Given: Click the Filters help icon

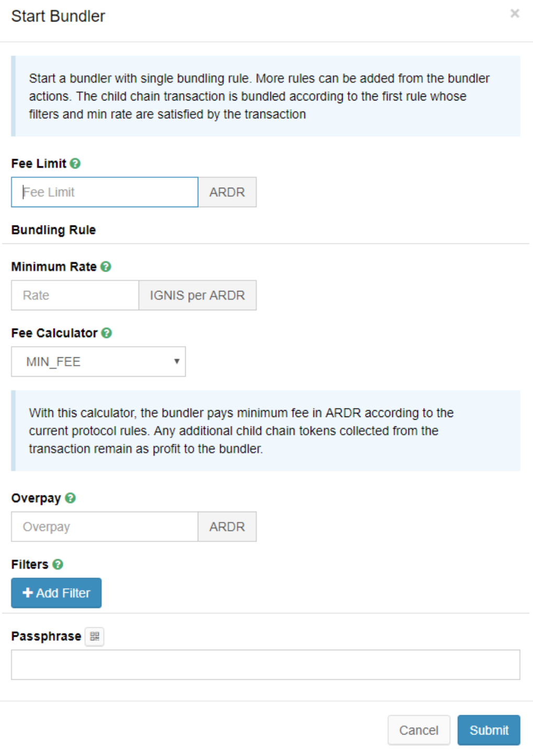Looking at the screenshot, I should pos(58,565).
